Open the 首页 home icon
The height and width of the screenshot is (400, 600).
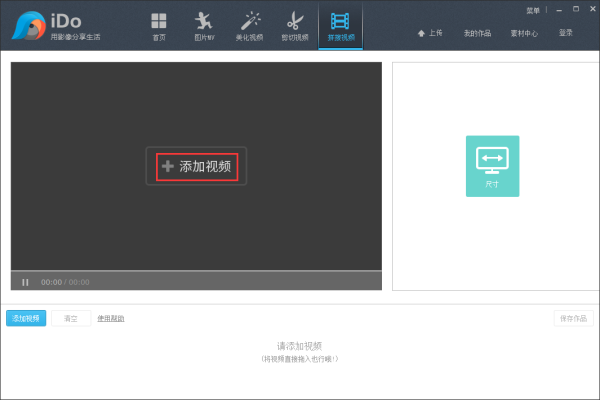[158, 25]
